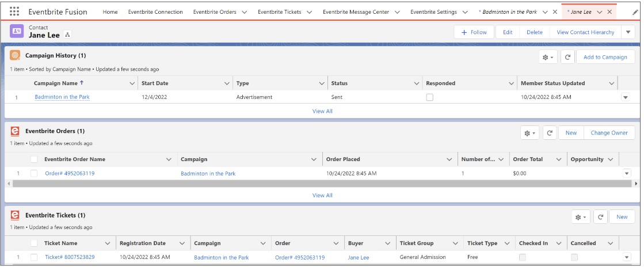Select the Order# 4952063119 row checkbox
The width and height of the screenshot is (644, 267).
coord(34,173)
